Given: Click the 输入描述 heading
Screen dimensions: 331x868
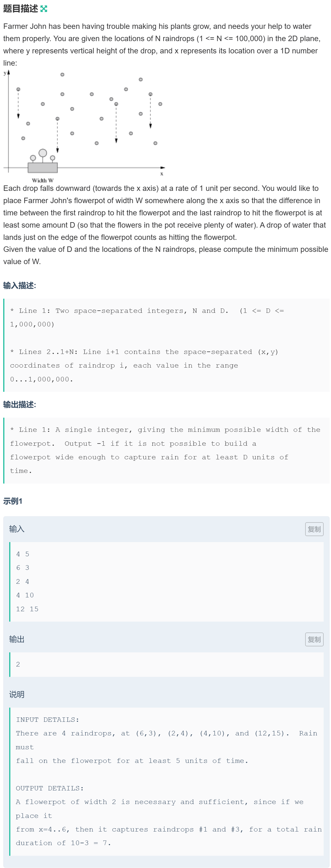Looking at the screenshot, I should coord(20,285).
